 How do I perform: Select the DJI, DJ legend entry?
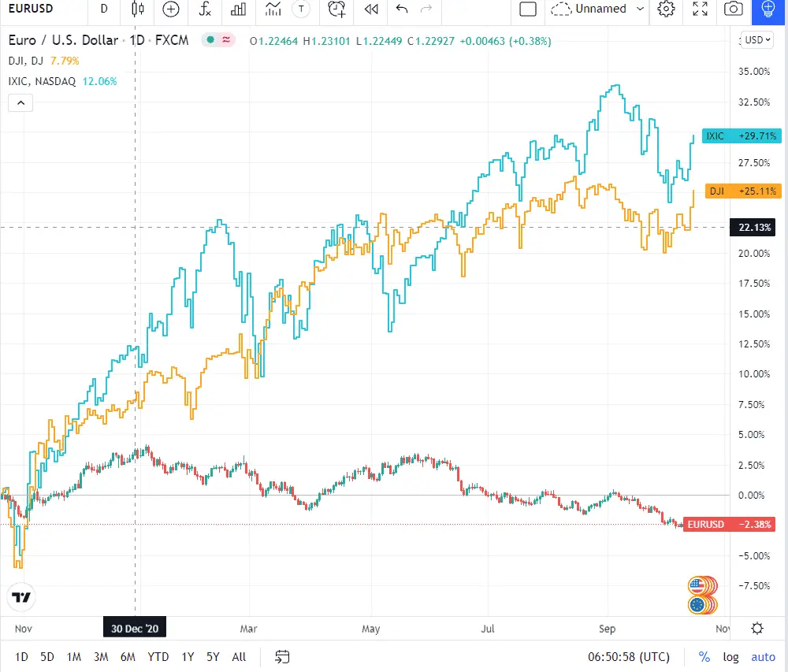(26, 61)
